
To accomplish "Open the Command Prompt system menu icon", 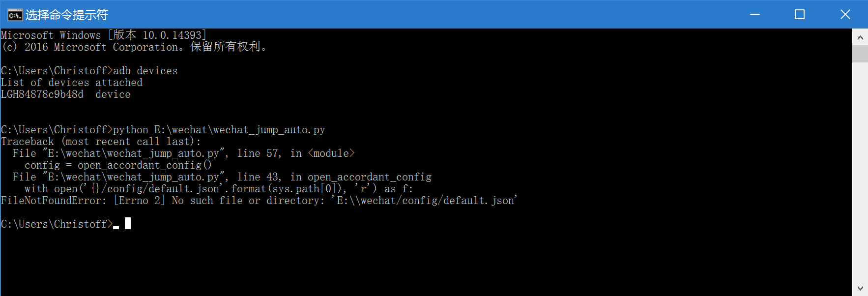I will [x=15, y=14].
